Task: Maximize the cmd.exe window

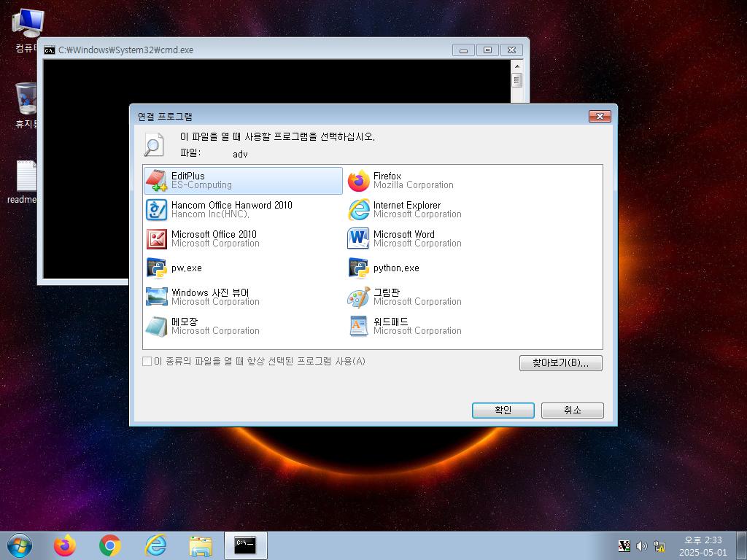Action: click(x=487, y=50)
